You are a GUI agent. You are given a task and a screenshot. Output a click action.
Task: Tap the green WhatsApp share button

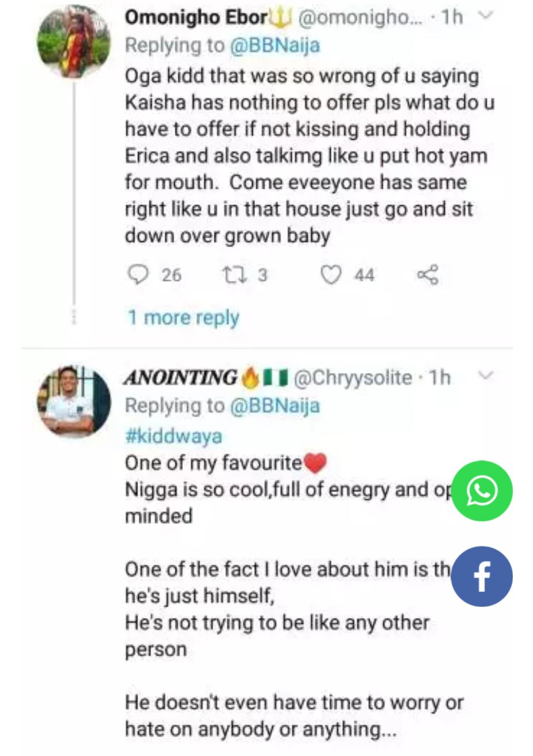pyautogui.click(x=482, y=491)
